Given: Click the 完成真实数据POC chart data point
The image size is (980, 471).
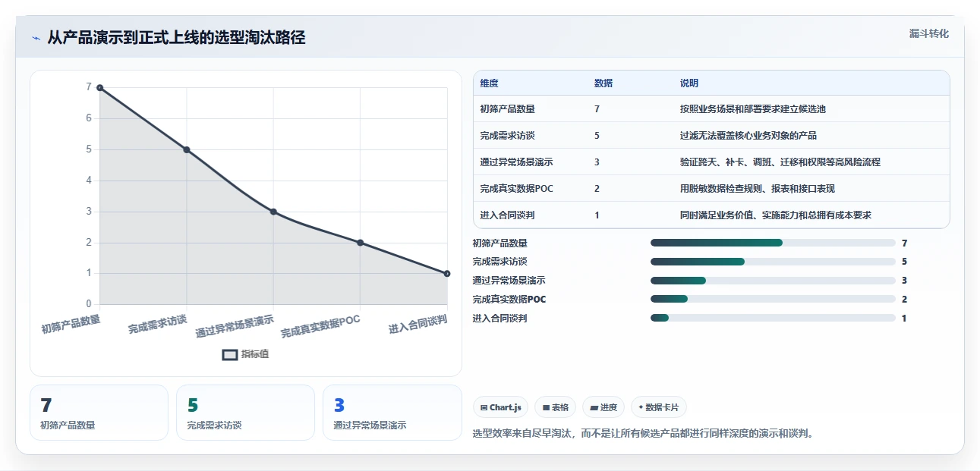Looking at the screenshot, I should click(x=360, y=243).
